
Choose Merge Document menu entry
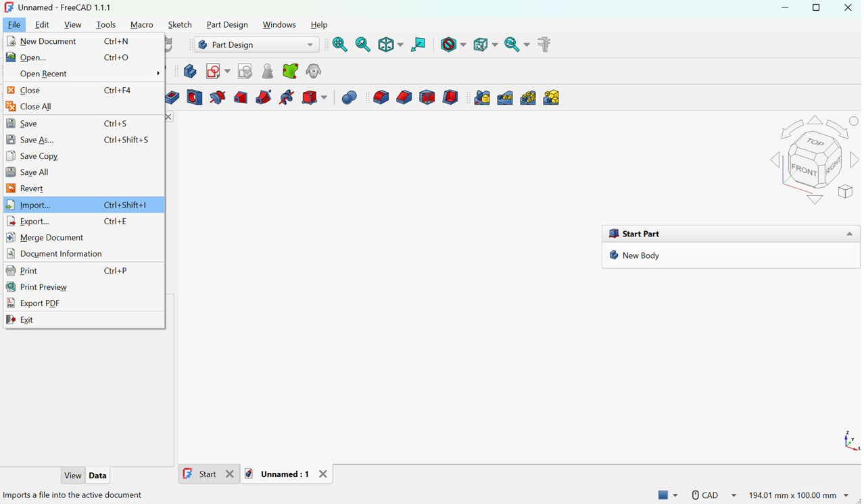84,237
